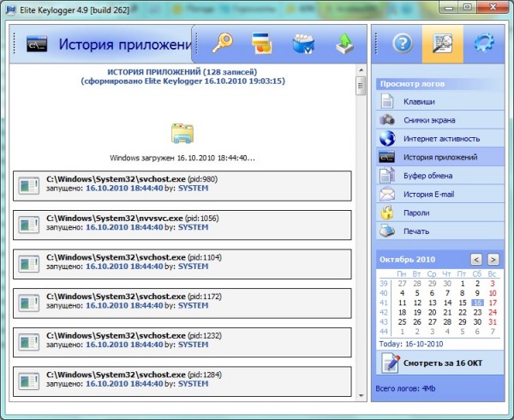The height and width of the screenshot is (420, 514).
Task: Select highlighted date 16 in calendar
Action: point(478,303)
